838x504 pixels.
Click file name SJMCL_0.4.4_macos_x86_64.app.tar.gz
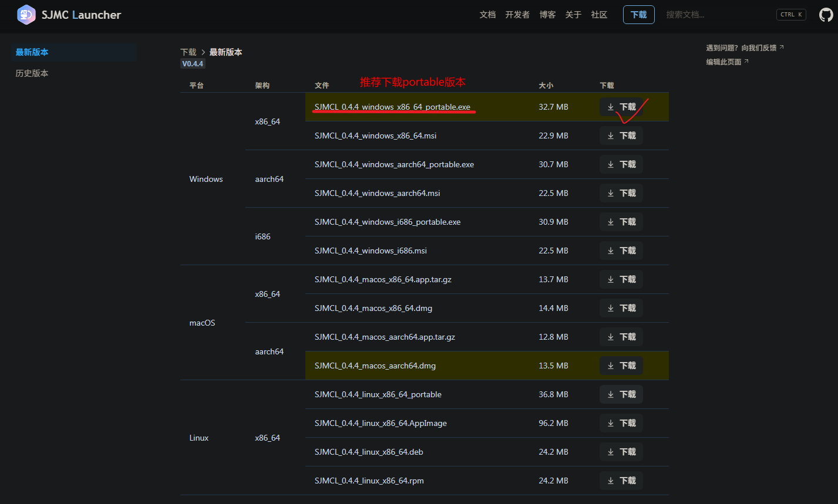(383, 279)
